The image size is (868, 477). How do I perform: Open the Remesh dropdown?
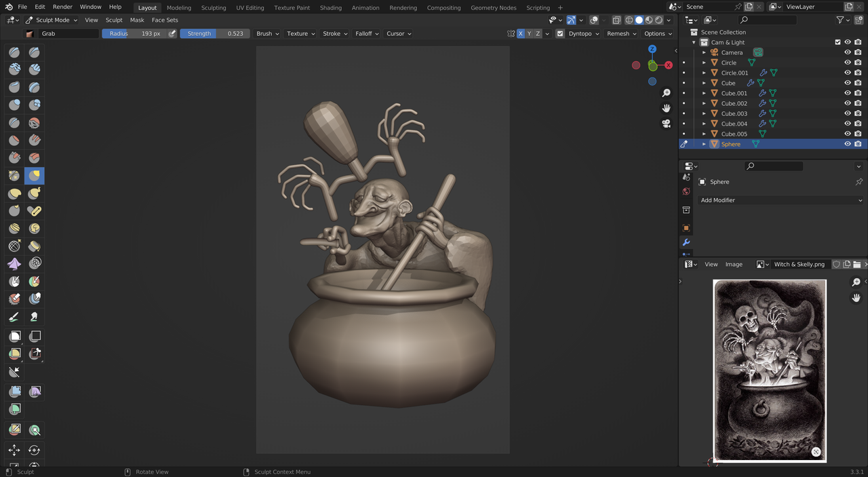pyautogui.click(x=620, y=33)
